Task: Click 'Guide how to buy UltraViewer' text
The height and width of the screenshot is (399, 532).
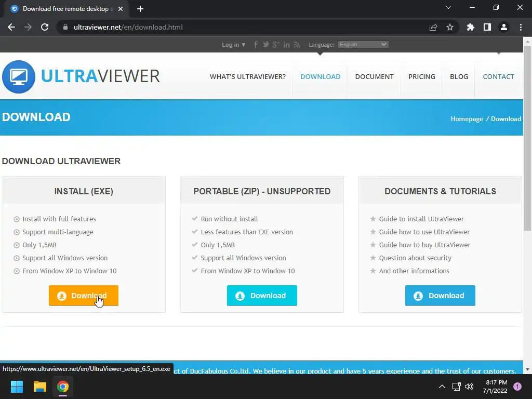Action: pyautogui.click(x=424, y=245)
